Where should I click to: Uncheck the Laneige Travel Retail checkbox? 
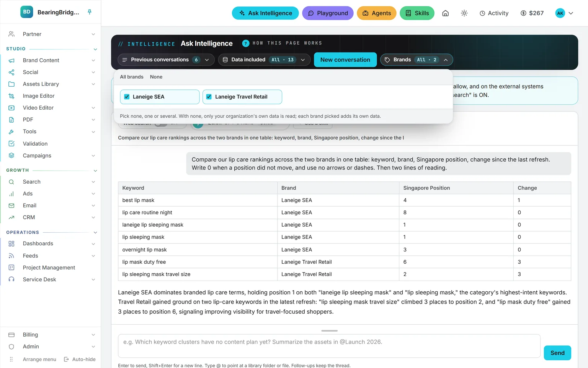[x=209, y=97]
